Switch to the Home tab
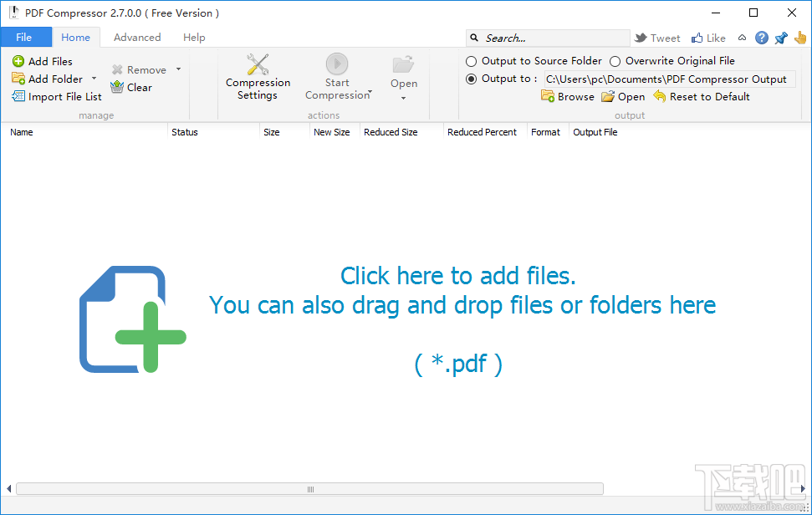The image size is (812, 515). point(75,38)
